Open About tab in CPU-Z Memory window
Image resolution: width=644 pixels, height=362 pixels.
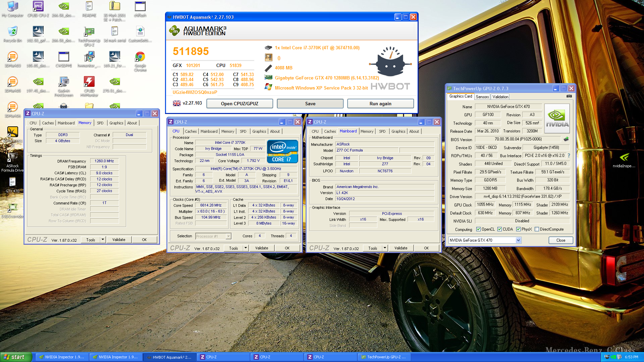point(132,123)
